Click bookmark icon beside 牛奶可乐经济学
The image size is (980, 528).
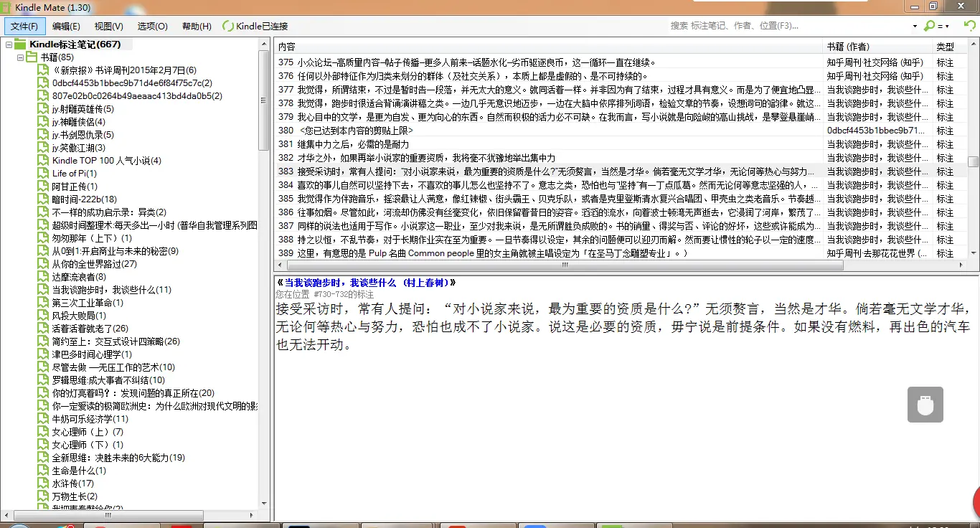coord(44,419)
